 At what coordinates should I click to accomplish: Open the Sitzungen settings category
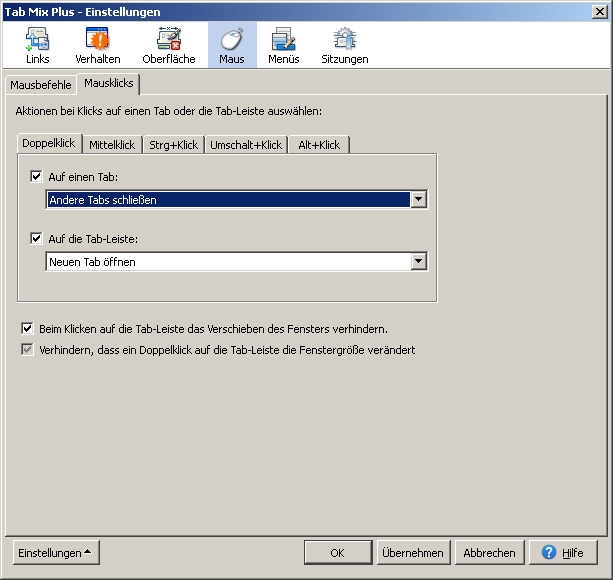tap(345, 45)
